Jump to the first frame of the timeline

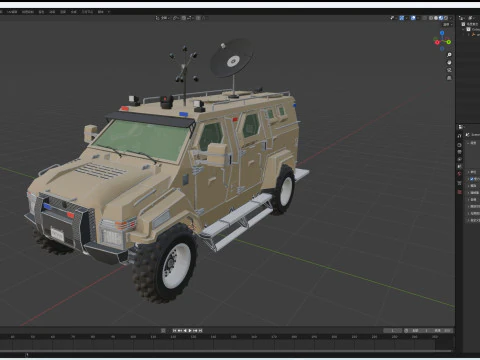pos(174,330)
